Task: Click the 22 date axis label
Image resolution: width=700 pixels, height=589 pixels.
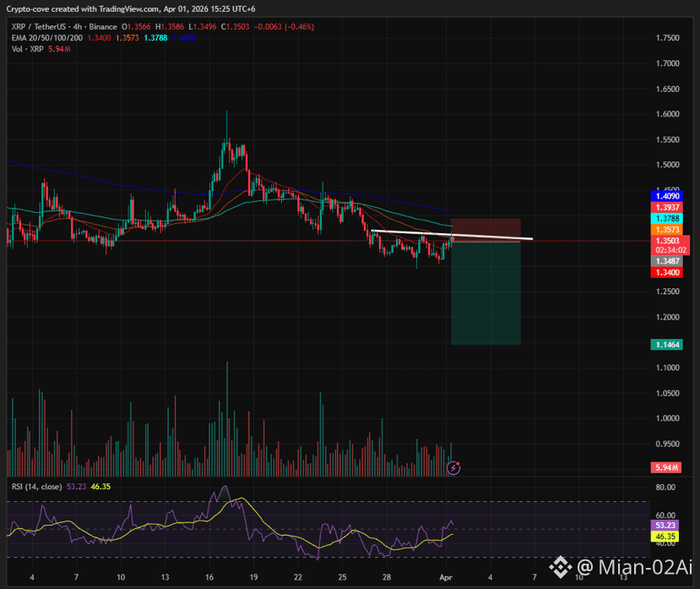Action: click(x=298, y=577)
